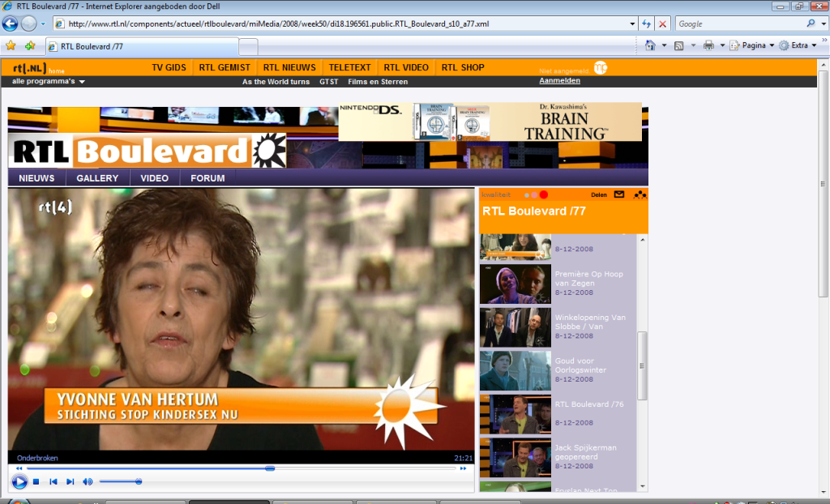Open Winkelopening Van Slobbe video thumbnail
The image size is (830, 504).
pyautogui.click(x=516, y=327)
